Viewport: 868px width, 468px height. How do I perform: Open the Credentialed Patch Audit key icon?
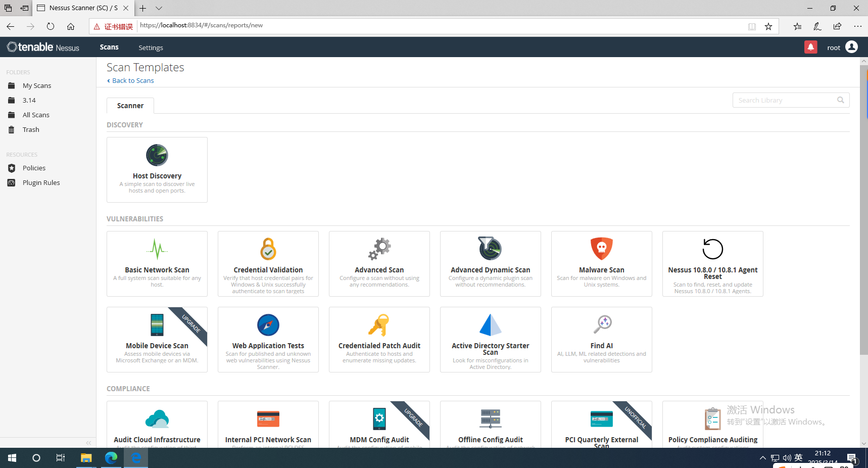pyautogui.click(x=379, y=325)
